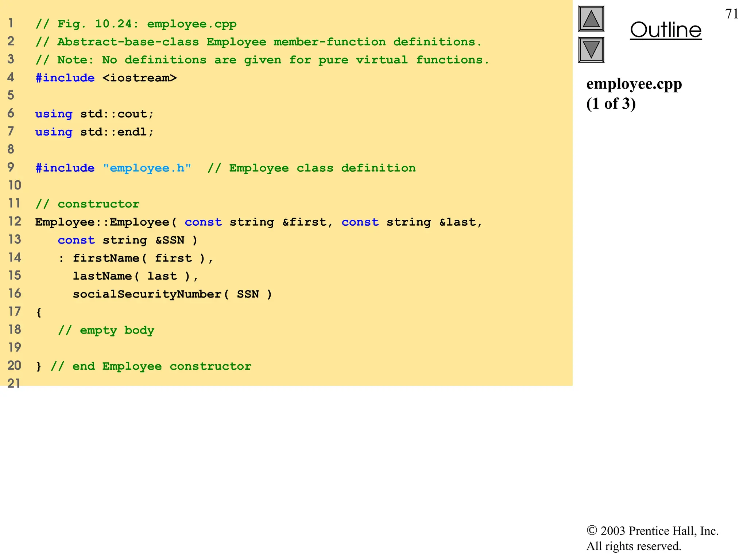
Task: Click "// end Employee constructor" comment
Action: point(151,366)
